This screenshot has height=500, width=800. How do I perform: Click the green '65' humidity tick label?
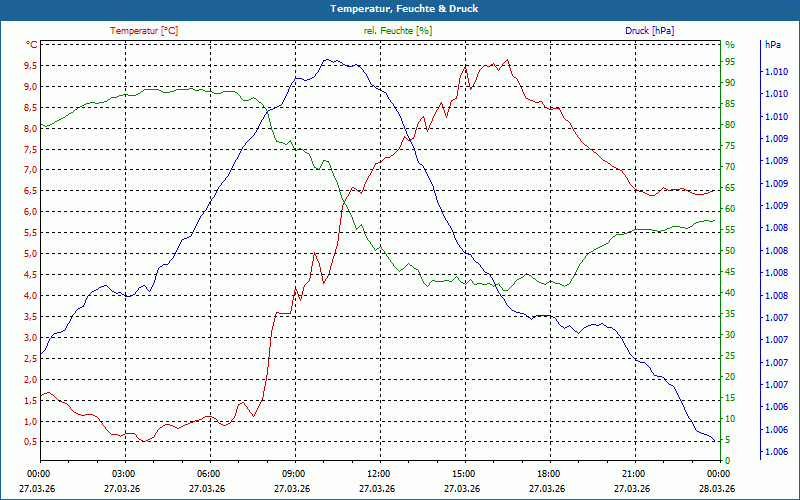730,188
